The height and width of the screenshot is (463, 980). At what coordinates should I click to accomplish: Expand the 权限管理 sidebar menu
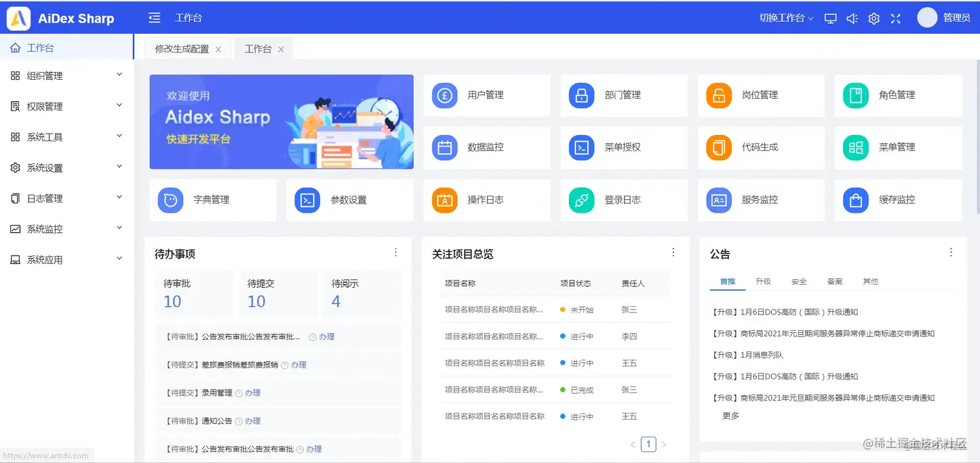click(67, 106)
